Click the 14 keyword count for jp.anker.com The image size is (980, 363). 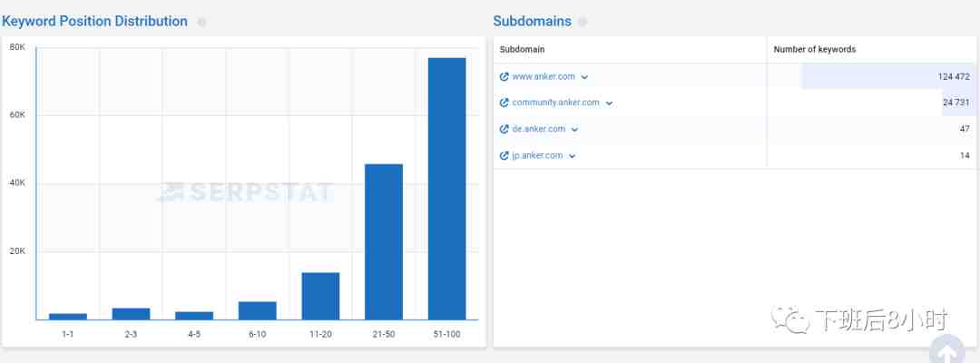click(x=965, y=155)
